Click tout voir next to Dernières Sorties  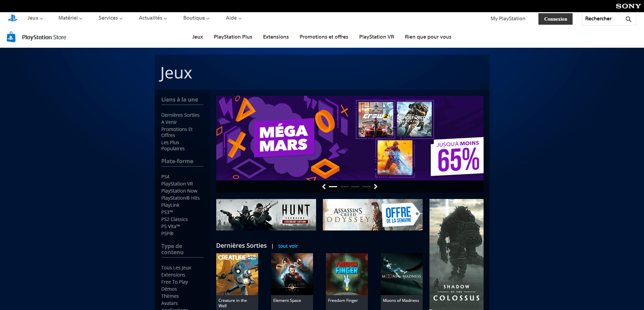tap(288, 246)
